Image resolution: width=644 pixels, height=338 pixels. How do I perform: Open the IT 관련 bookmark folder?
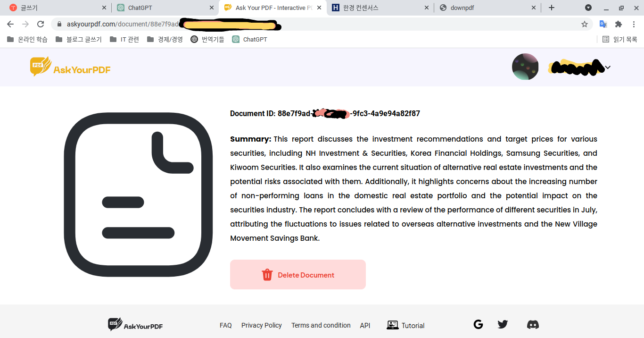pyautogui.click(x=124, y=40)
